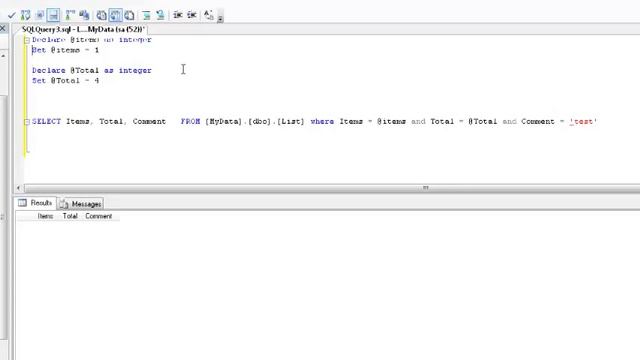
Task: Uncomment the selected lines
Action: 160,15
